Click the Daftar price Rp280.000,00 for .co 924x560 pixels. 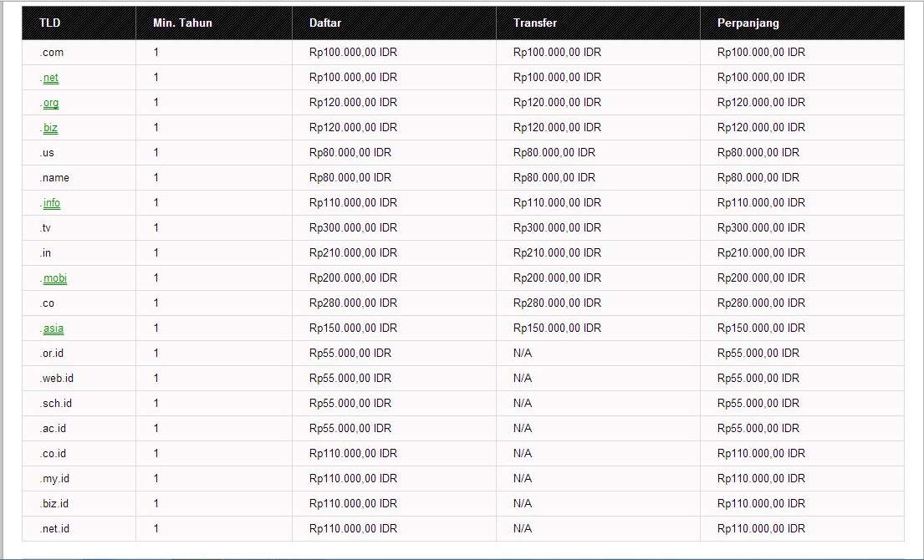point(353,303)
